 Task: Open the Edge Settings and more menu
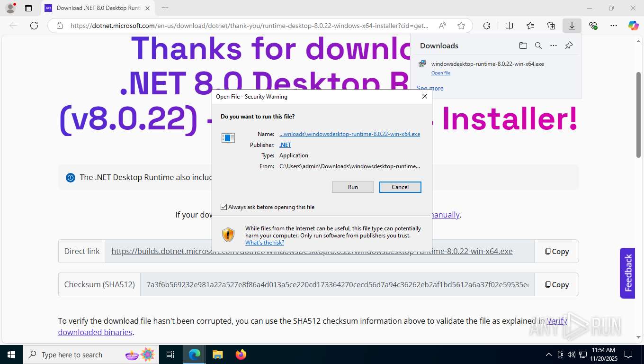(x=614, y=26)
